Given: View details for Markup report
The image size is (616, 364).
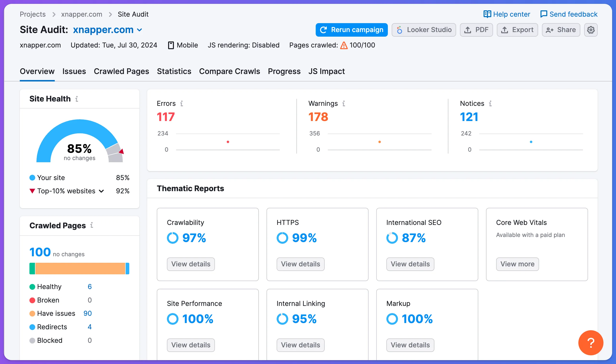Looking at the screenshot, I should click(x=410, y=345).
